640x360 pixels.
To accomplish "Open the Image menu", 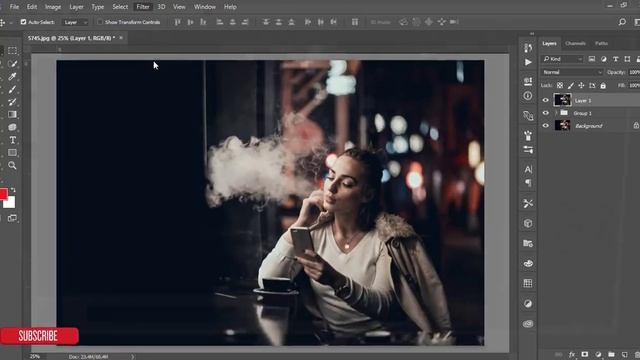I will [x=53, y=7].
